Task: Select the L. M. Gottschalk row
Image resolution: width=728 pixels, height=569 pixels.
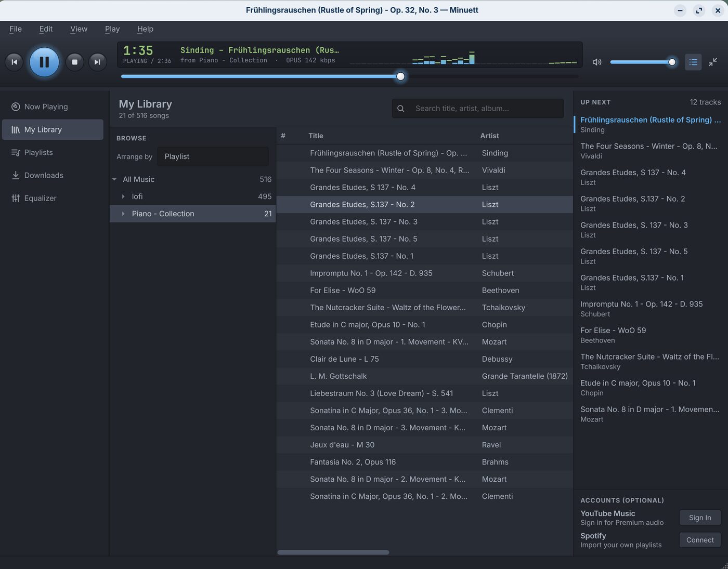Action: [x=424, y=376]
